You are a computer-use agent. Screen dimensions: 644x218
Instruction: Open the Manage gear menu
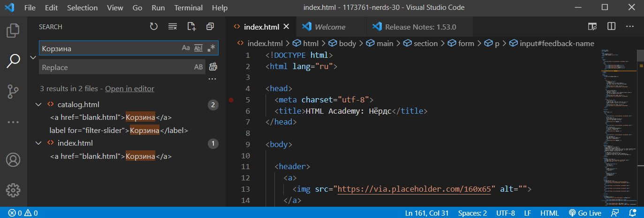click(x=13, y=190)
